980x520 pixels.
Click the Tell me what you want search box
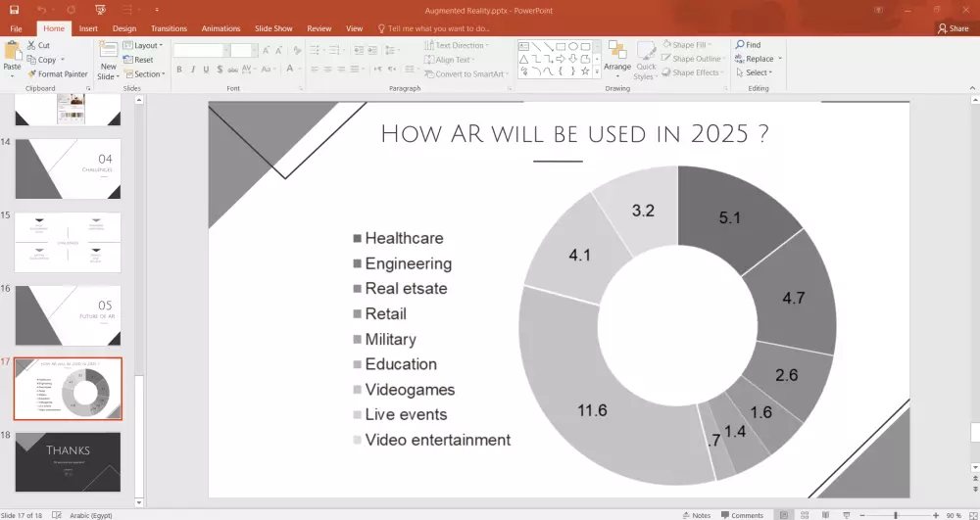click(x=434, y=28)
